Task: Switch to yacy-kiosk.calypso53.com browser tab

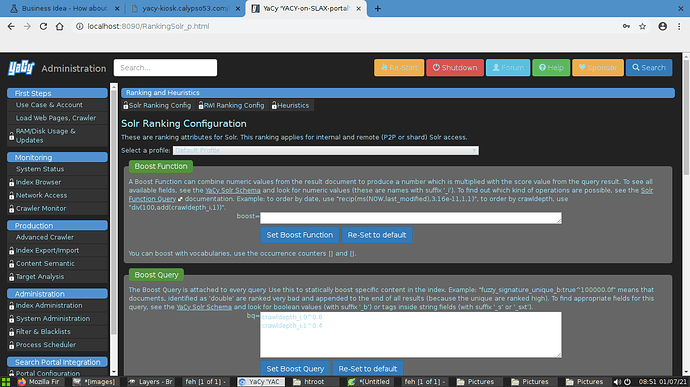Action: click(x=185, y=8)
